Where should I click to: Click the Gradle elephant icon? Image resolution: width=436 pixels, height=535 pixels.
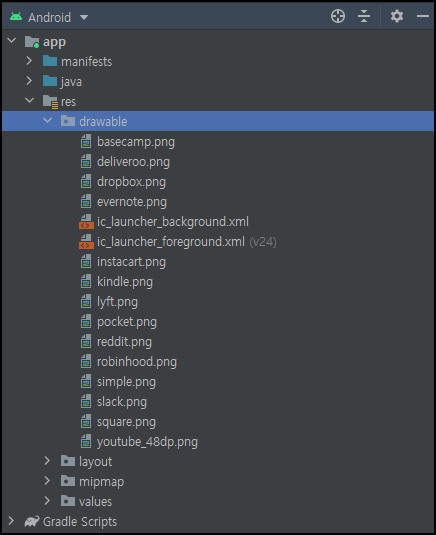32,521
